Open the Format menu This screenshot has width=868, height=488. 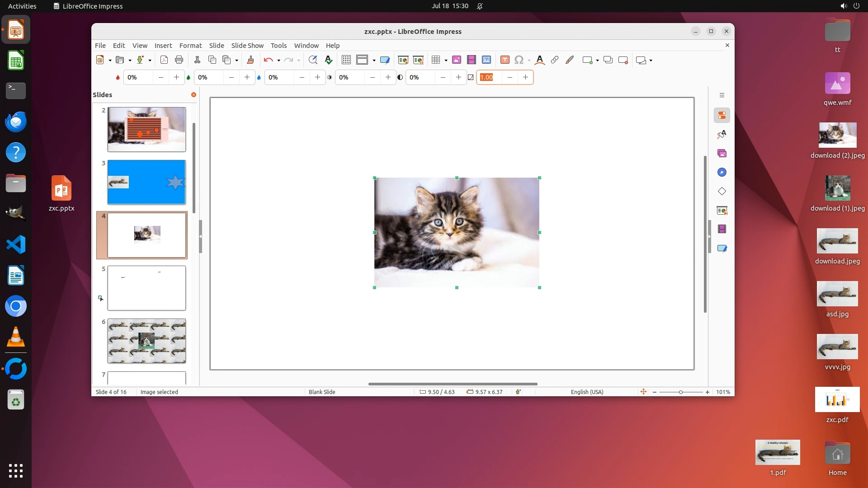coord(190,46)
